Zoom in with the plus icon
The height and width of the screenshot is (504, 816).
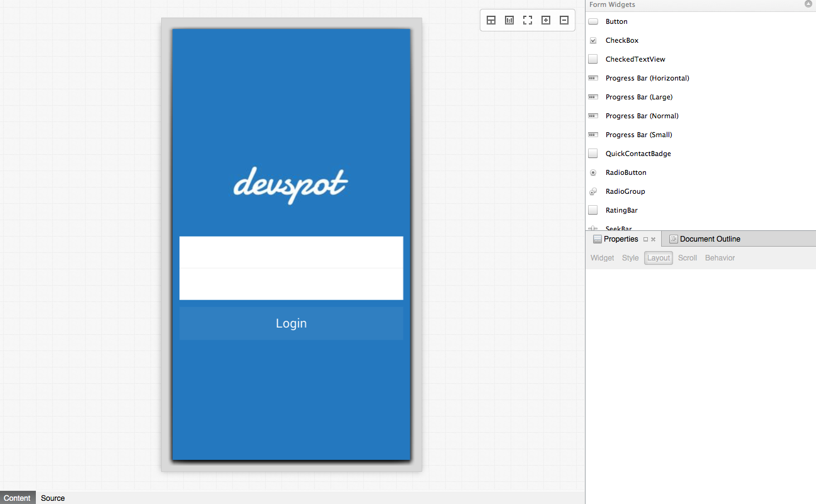pos(546,20)
